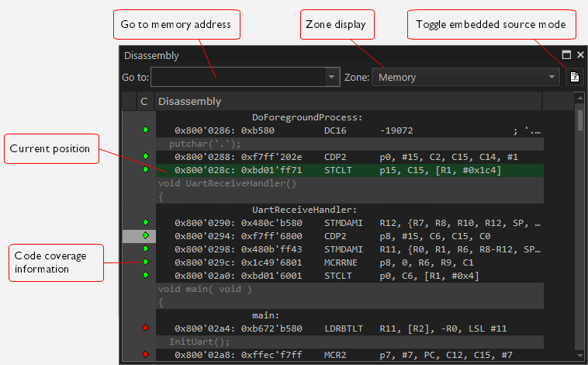Toggle embedded source mode icon
The height and width of the screenshot is (365, 588).
[x=575, y=77]
